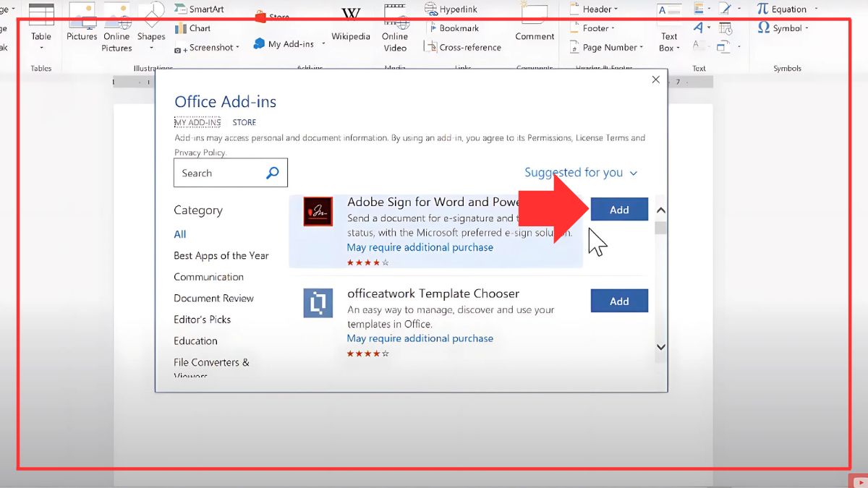This screenshot has width=868, height=488.
Task: Select the Editor's Picks category
Action: coord(203,320)
